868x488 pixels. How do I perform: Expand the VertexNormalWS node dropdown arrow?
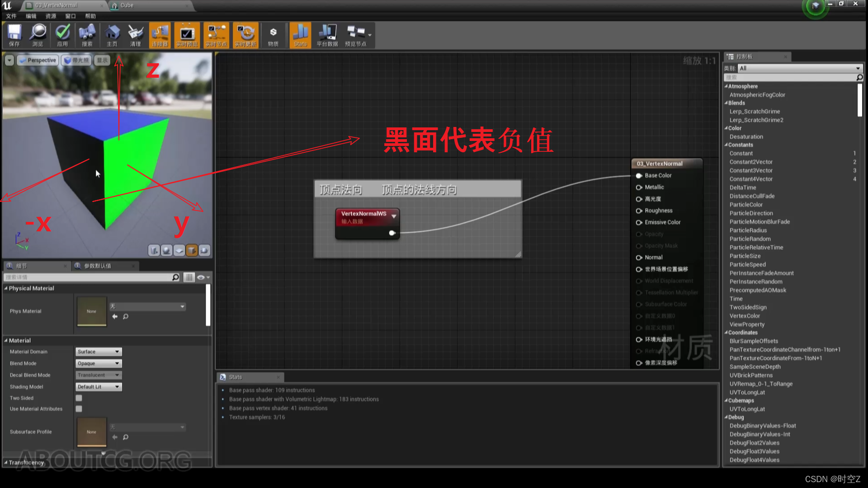point(393,216)
